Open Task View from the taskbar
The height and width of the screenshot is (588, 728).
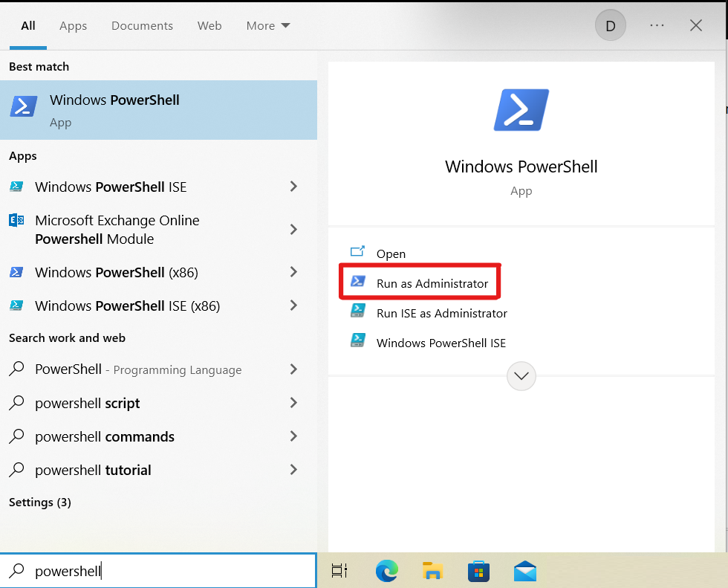339,570
